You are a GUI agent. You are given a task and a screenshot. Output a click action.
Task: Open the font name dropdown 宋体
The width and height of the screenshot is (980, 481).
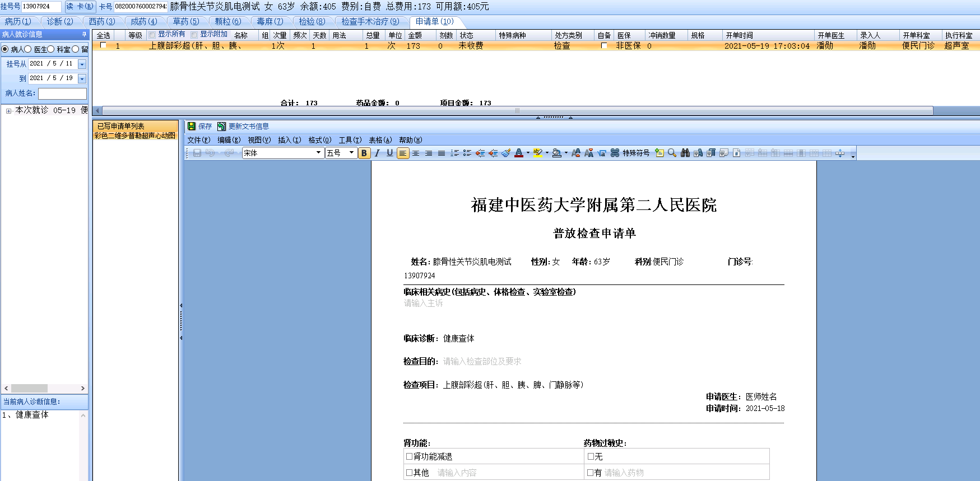318,153
